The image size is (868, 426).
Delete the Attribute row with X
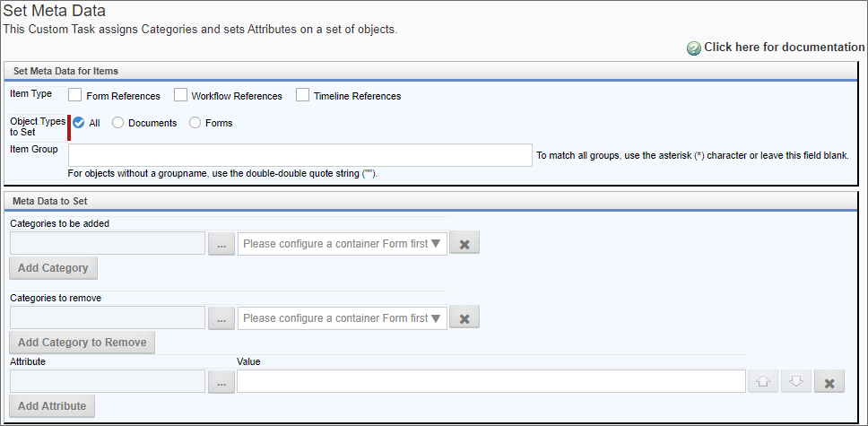click(829, 382)
